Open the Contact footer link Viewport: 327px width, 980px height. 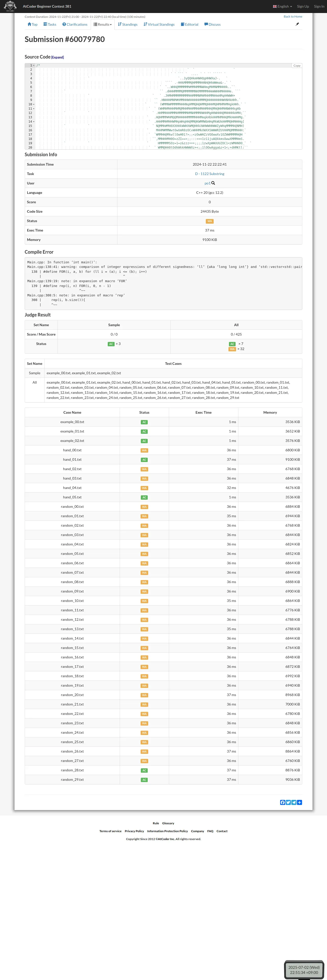point(222,831)
